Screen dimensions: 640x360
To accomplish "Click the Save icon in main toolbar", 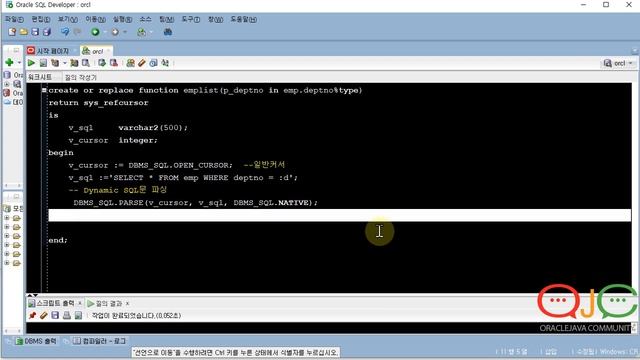I will click(35, 32).
